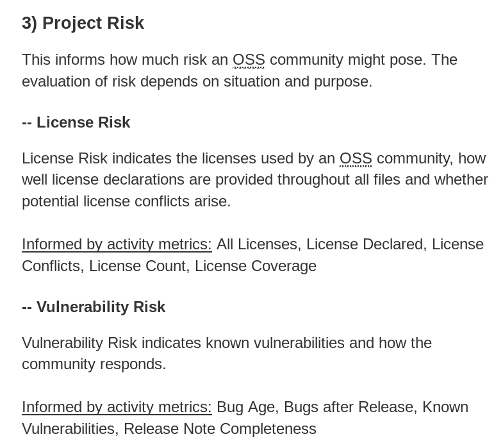Click "Informed by activity metrics:" under License Risk
503x448 pixels.
(117, 244)
